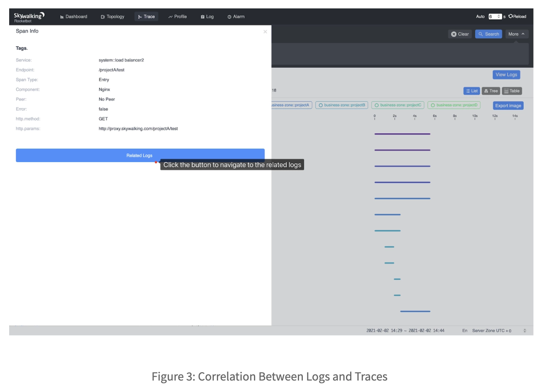Select the Trace menu item
This screenshot has height=392, width=540.
(x=146, y=17)
